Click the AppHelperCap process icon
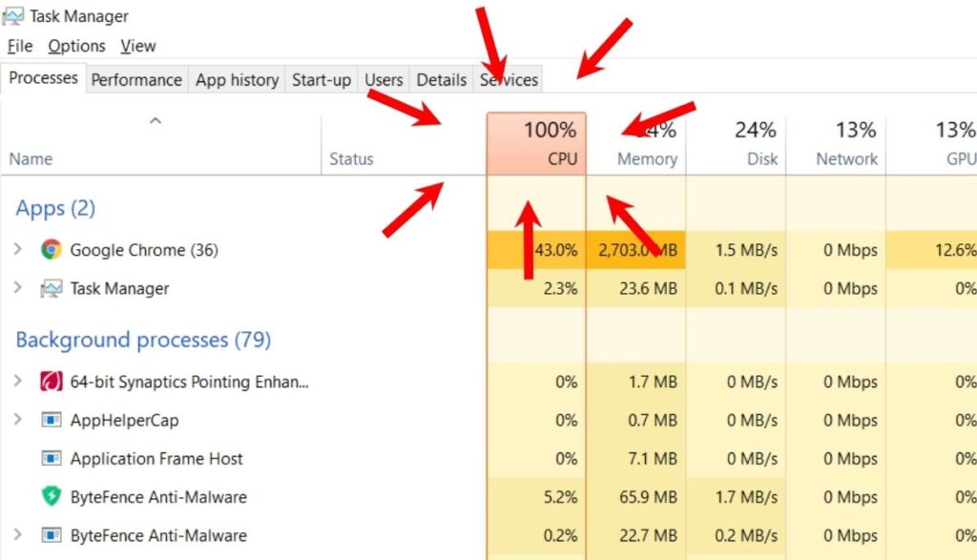This screenshot has height=560, width=977. [x=50, y=420]
